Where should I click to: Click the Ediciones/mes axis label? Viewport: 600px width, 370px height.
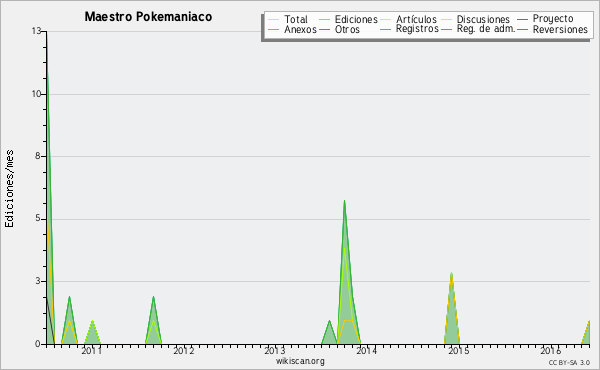coord(9,189)
